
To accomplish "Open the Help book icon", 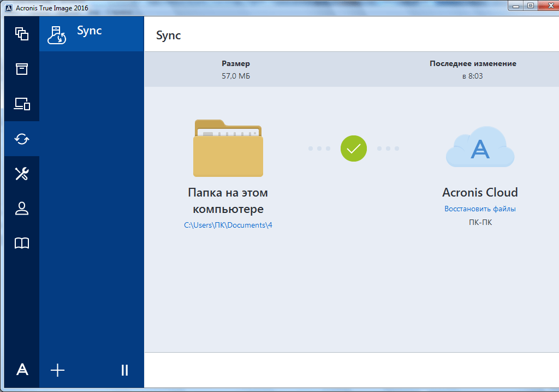I will point(22,243).
